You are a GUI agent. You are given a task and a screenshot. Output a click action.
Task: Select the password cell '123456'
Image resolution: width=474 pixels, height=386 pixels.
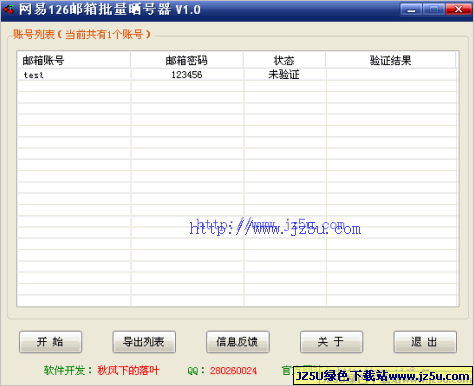[x=187, y=75]
